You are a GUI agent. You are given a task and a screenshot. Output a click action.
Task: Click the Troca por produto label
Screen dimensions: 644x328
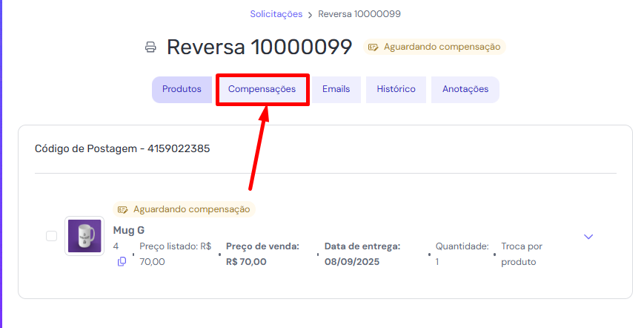[x=522, y=253]
